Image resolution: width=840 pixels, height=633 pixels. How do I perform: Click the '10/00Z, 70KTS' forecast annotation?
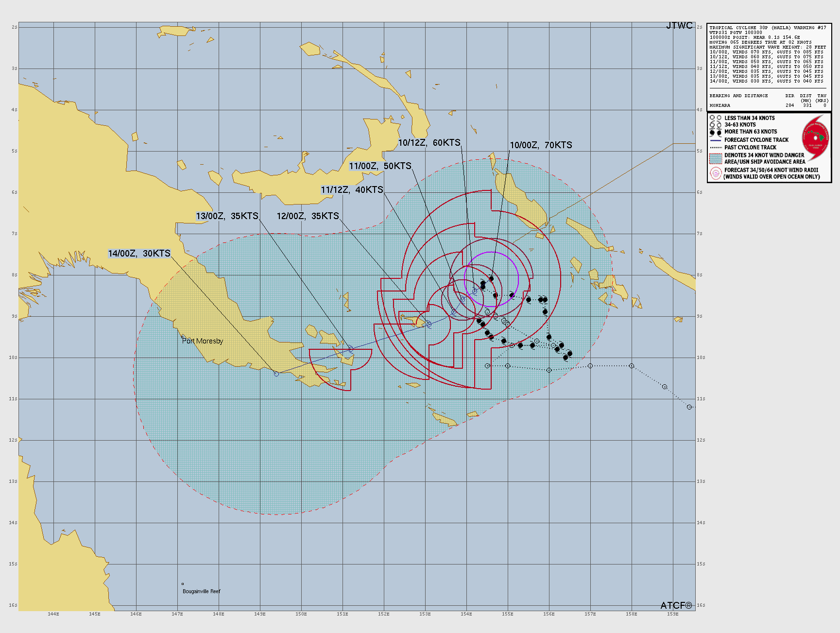click(x=541, y=144)
